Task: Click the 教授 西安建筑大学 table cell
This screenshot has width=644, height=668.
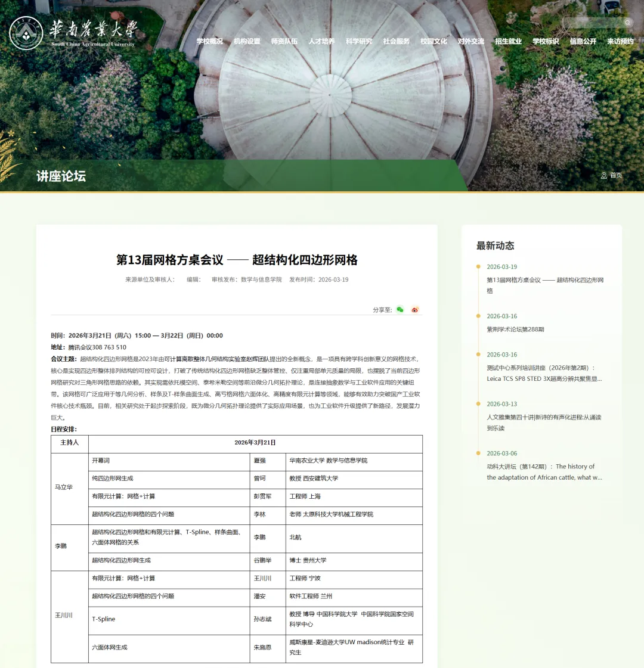Action: tap(354, 479)
